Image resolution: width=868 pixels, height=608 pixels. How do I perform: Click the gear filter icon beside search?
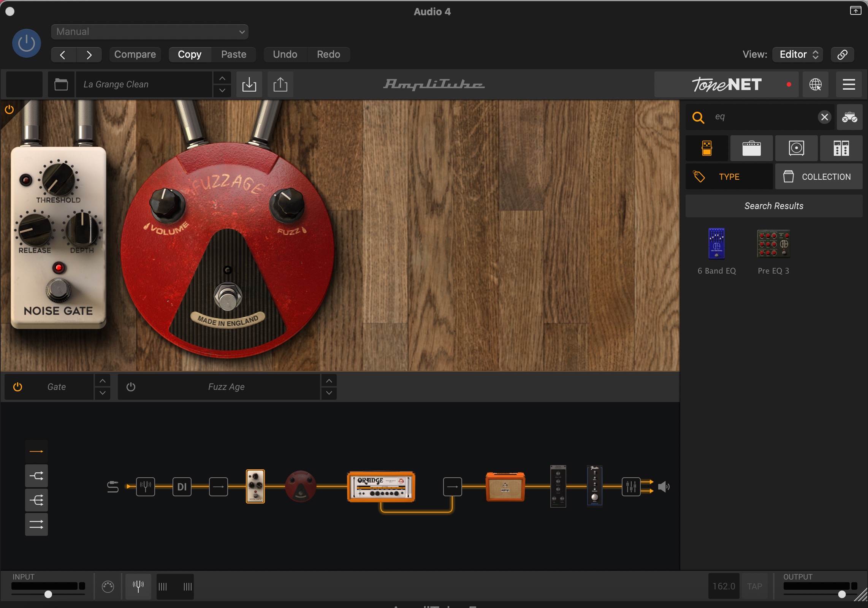click(849, 117)
